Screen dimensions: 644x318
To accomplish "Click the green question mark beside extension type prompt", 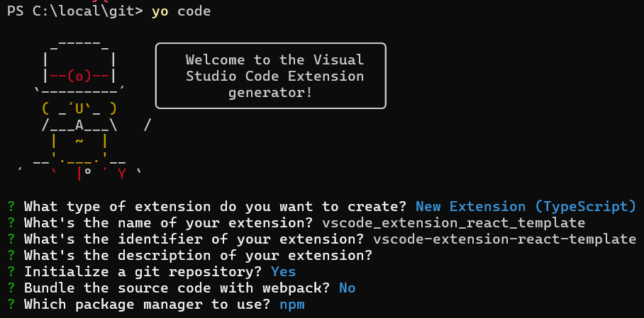I will [x=11, y=206].
